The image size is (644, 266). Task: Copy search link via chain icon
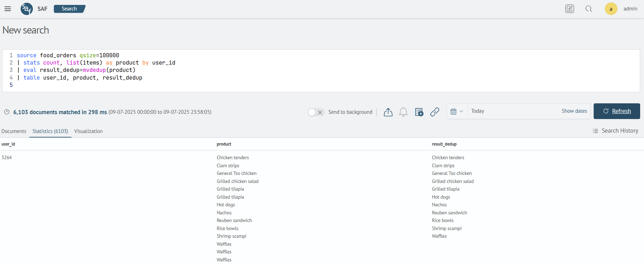pyautogui.click(x=435, y=112)
